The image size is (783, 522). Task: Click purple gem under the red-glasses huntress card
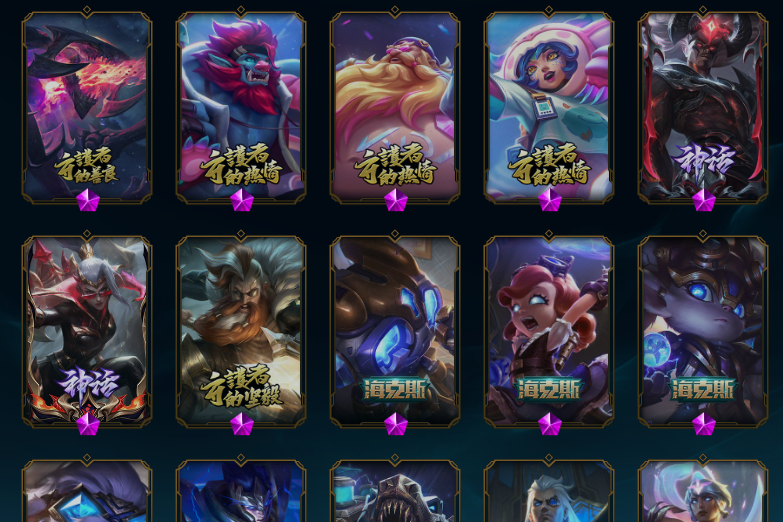88,424
